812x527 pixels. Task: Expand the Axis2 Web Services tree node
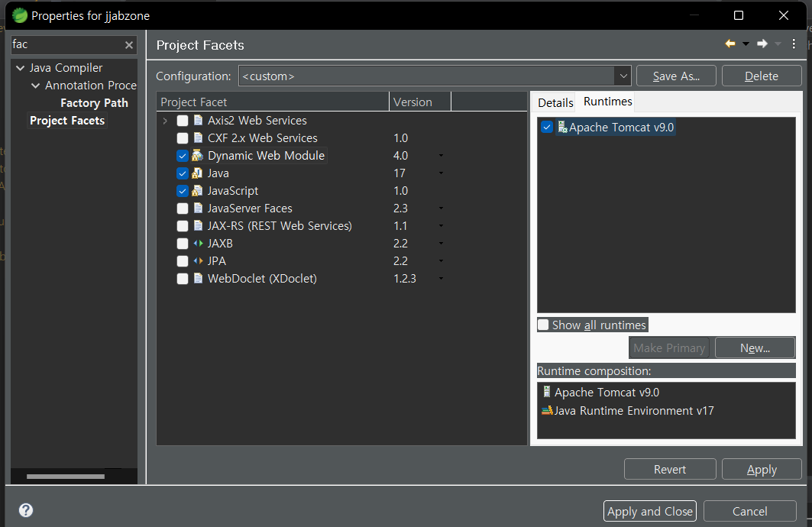(165, 121)
